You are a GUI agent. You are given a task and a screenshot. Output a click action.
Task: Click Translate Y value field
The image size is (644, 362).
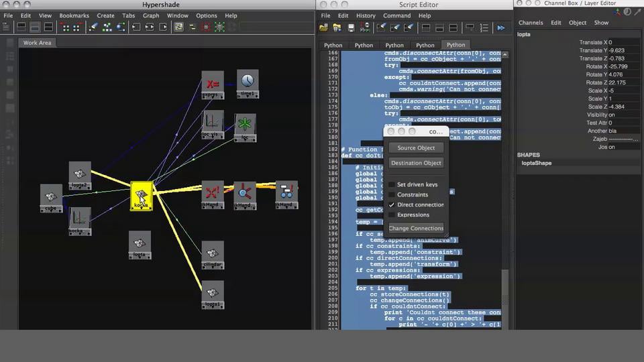click(x=623, y=50)
